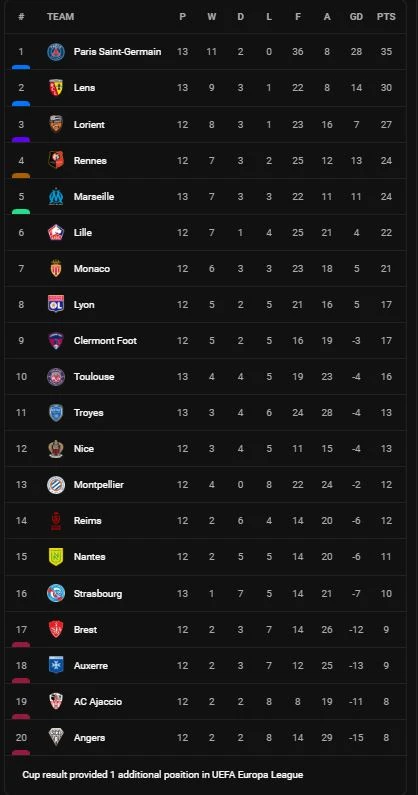
Task: Sort the table by PTS column
Action: (x=386, y=17)
